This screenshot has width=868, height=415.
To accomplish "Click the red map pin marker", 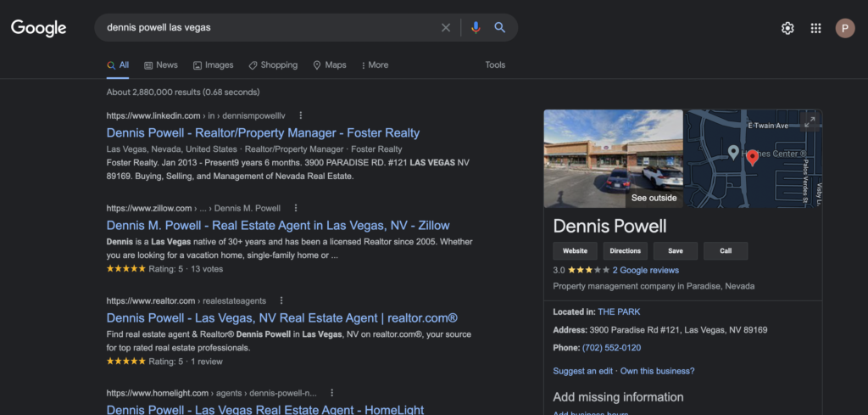I will point(752,158).
